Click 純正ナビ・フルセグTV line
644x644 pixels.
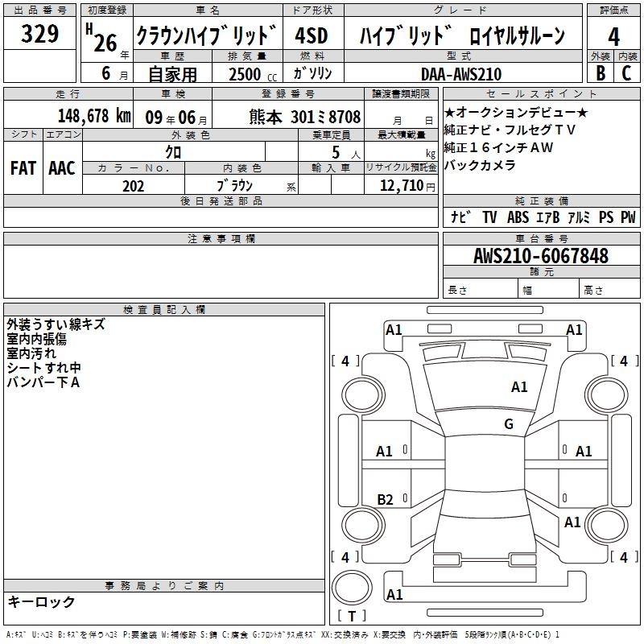[510, 130]
